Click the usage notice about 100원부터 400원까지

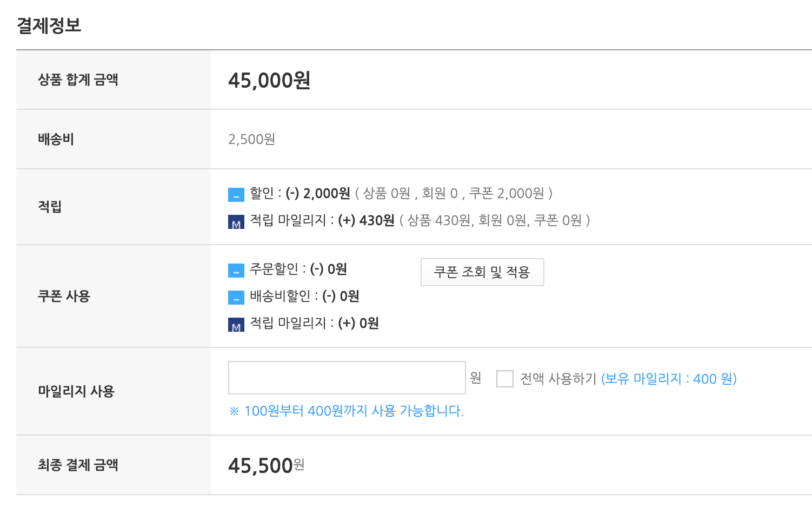[x=347, y=411]
